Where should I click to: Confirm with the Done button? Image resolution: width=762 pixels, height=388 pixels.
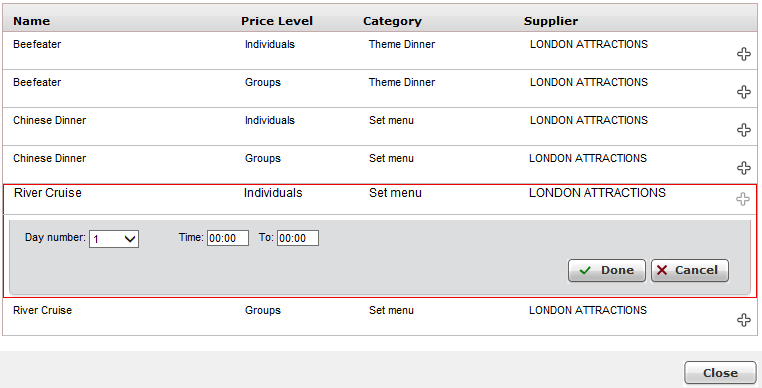pos(606,270)
